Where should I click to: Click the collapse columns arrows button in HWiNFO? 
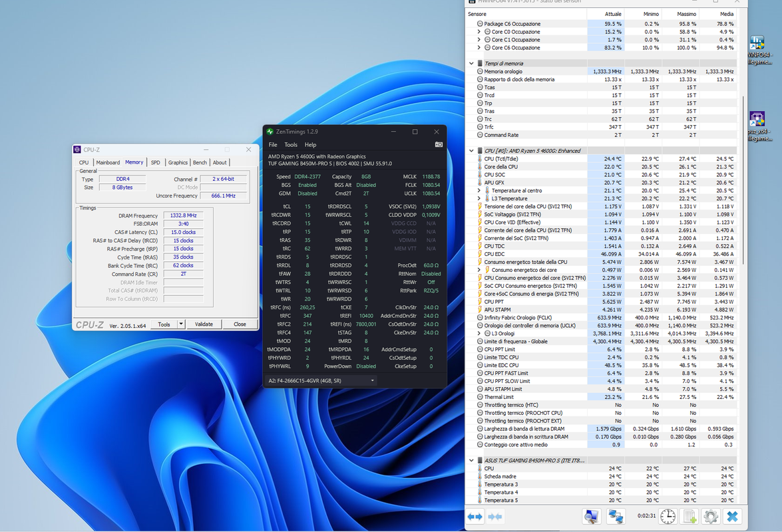[x=494, y=517]
